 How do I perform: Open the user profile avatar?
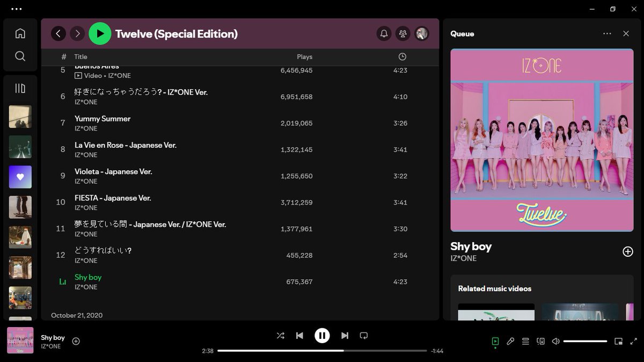tap(422, 34)
